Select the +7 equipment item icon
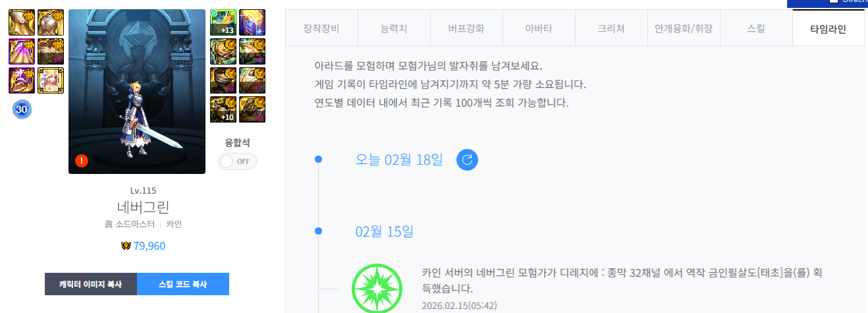This screenshot has height=313, width=868. click(252, 80)
